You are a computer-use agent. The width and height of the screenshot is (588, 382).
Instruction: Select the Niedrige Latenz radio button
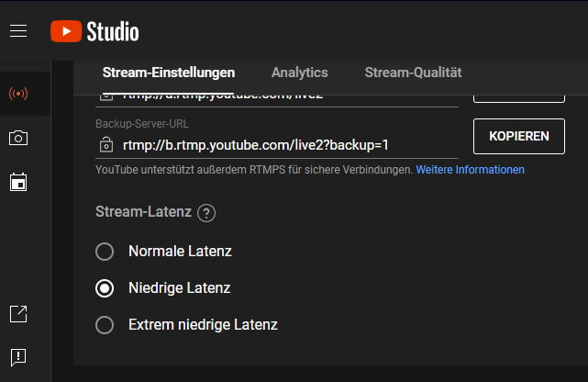pyautogui.click(x=105, y=288)
